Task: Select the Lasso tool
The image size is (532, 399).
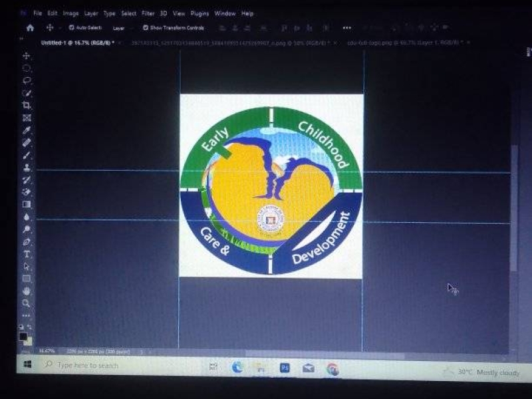Action: [x=27, y=80]
